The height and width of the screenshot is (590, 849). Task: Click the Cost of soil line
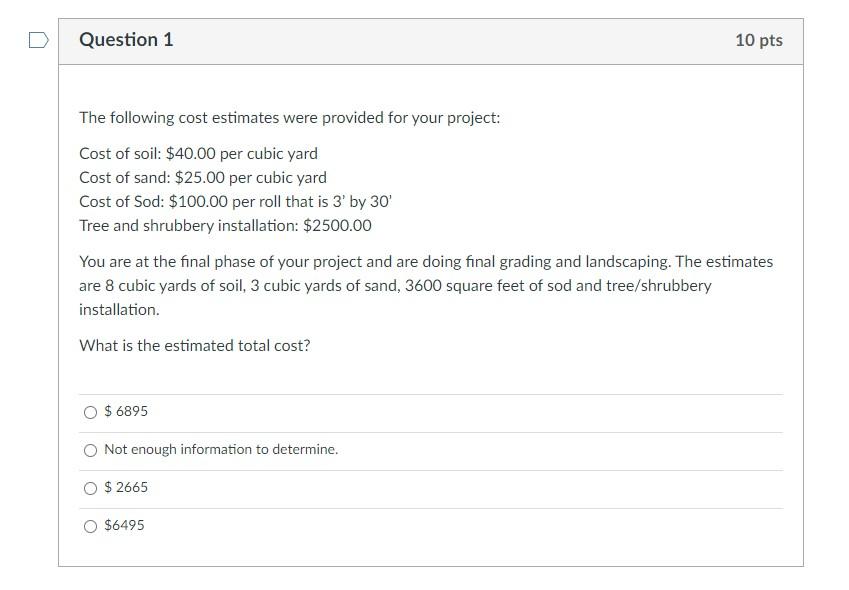197,153
